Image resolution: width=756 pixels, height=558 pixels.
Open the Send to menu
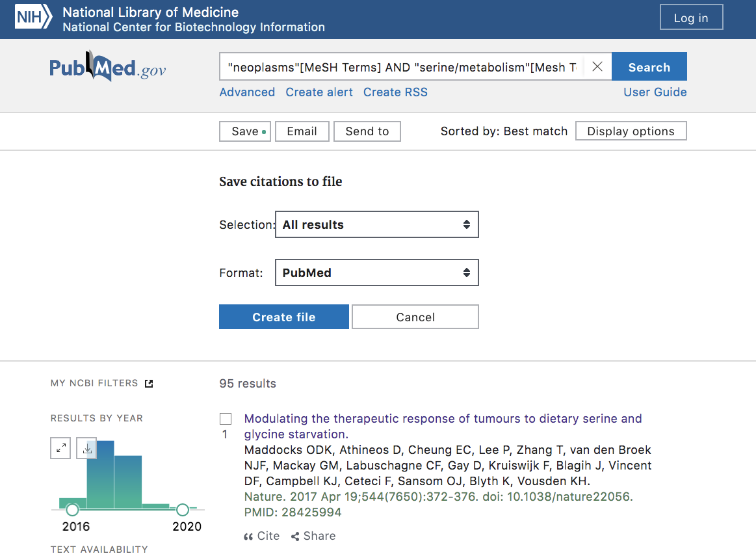[x=367, y=131]
